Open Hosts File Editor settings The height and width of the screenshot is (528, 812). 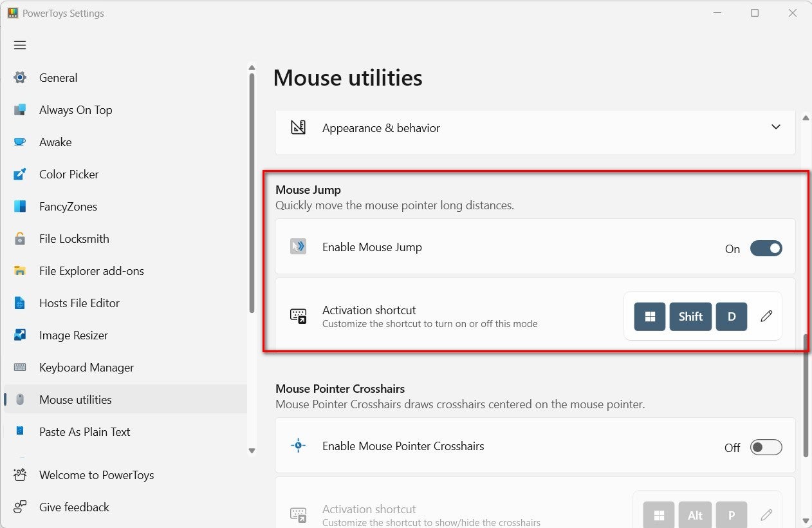(x=125, y=303)
